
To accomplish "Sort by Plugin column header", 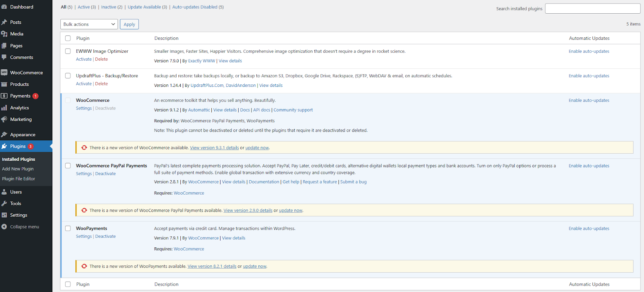I will [83, 38].
